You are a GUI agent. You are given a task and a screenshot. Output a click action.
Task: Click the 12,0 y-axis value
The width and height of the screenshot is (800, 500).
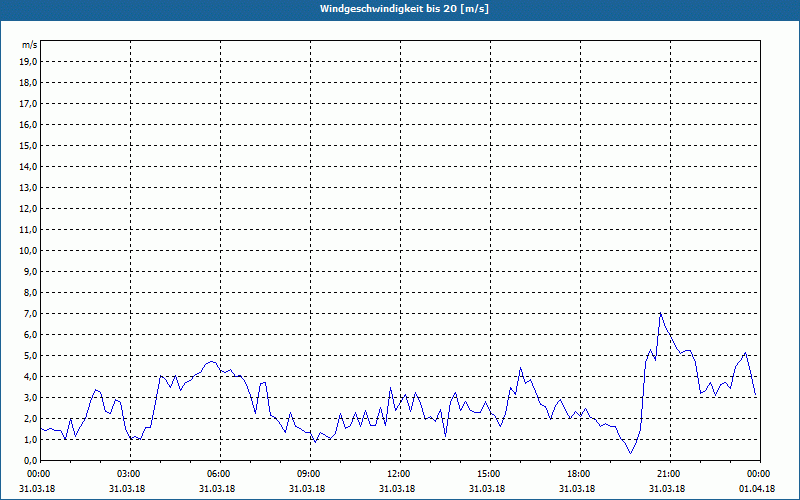click(x=28, y=209)
